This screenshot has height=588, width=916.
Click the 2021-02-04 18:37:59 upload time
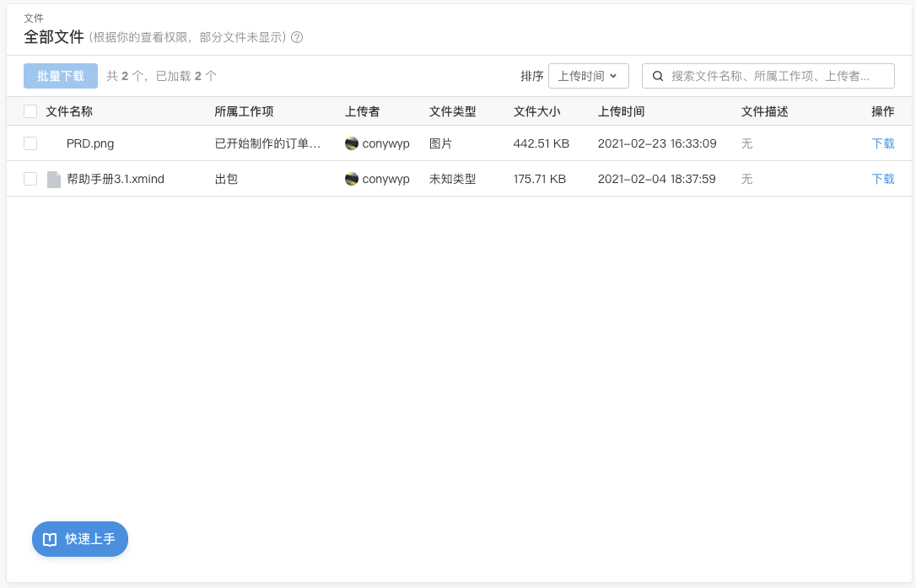click(656, 179)
